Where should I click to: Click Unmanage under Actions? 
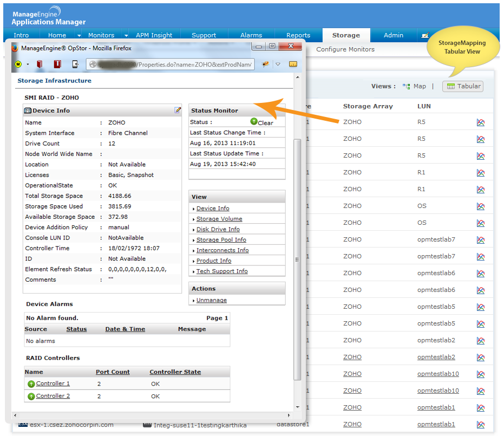212,300
